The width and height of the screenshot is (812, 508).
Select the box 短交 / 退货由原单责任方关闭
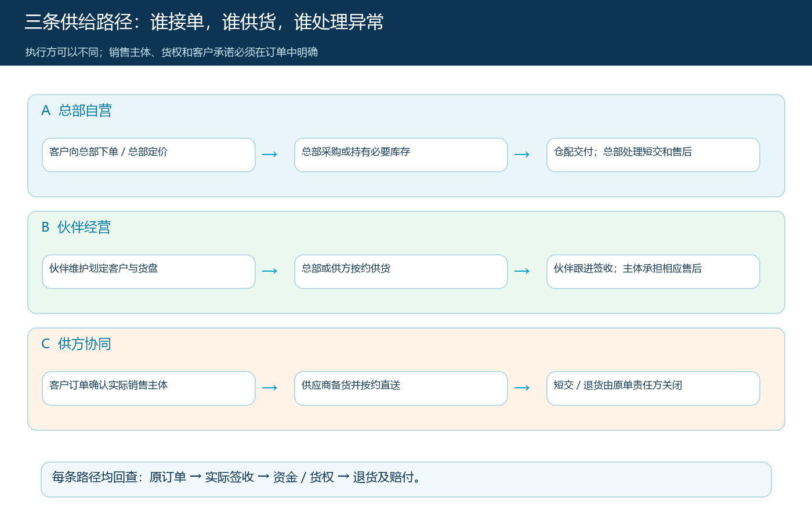653,388
